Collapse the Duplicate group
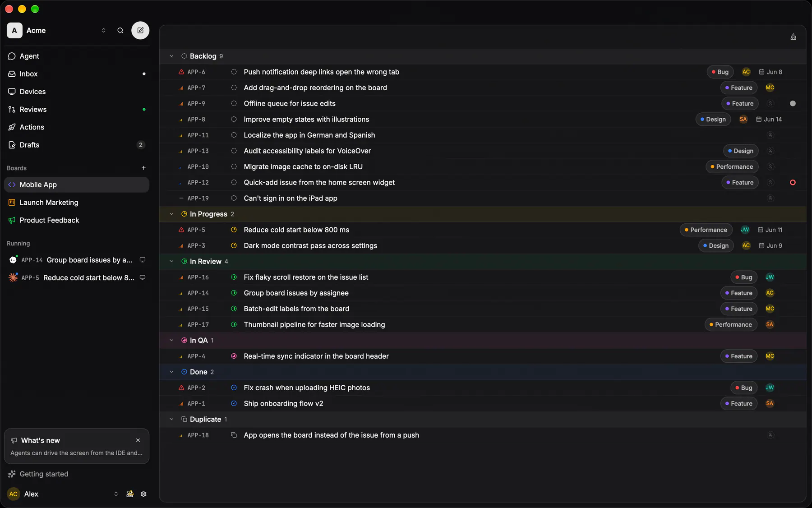Screen dimensions: 812x508 tap(171, 419)
